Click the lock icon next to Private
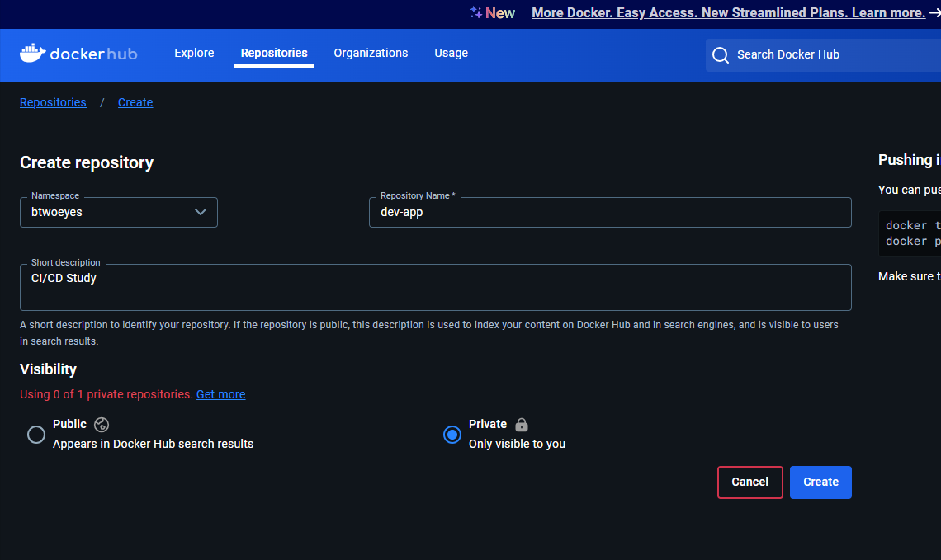 [x=522, y=425]
